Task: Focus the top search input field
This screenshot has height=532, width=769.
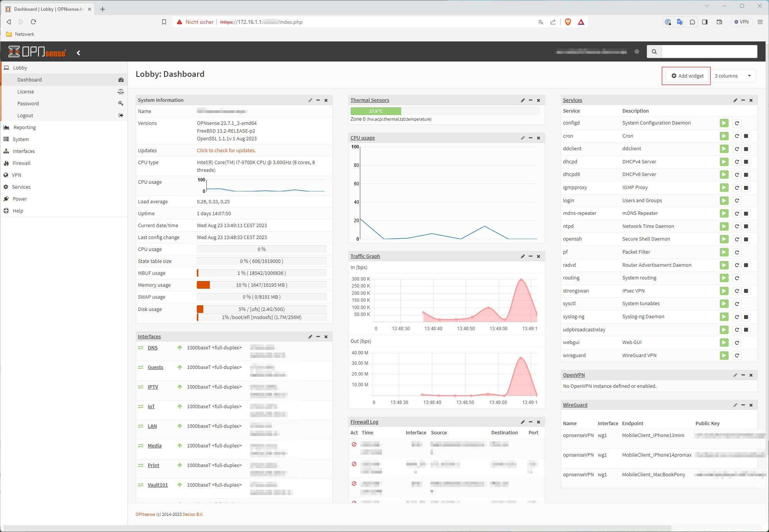Action: (x=709, y=52)
